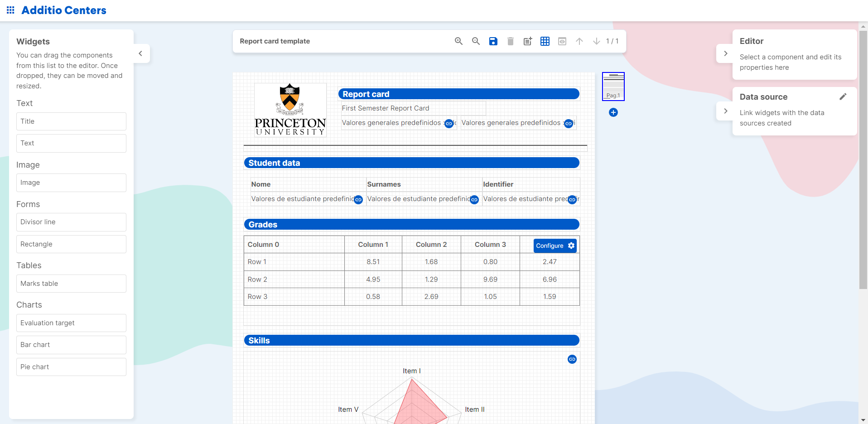Zoom out using the magnifier icon
This screenshot has width=868, height=424.
click(475, 41)
